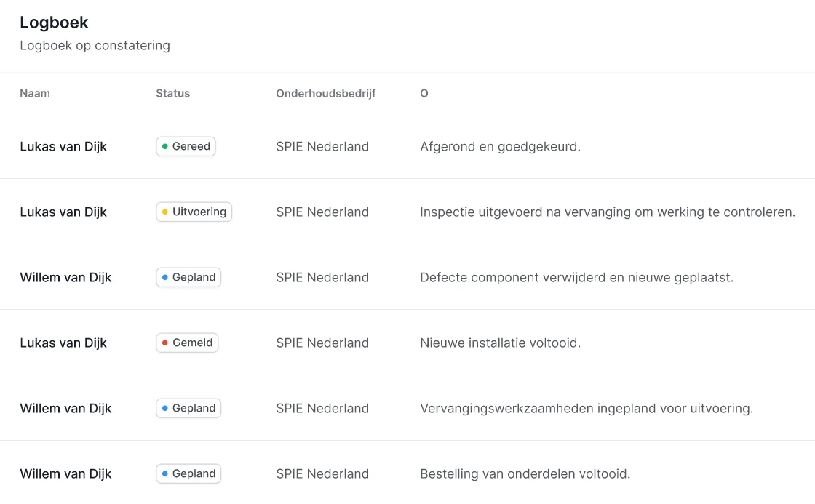Click the yellow dot in the Uitvoering badge
Image resolution: width=815 pixels, height=504 pixels.
(167, 212)
